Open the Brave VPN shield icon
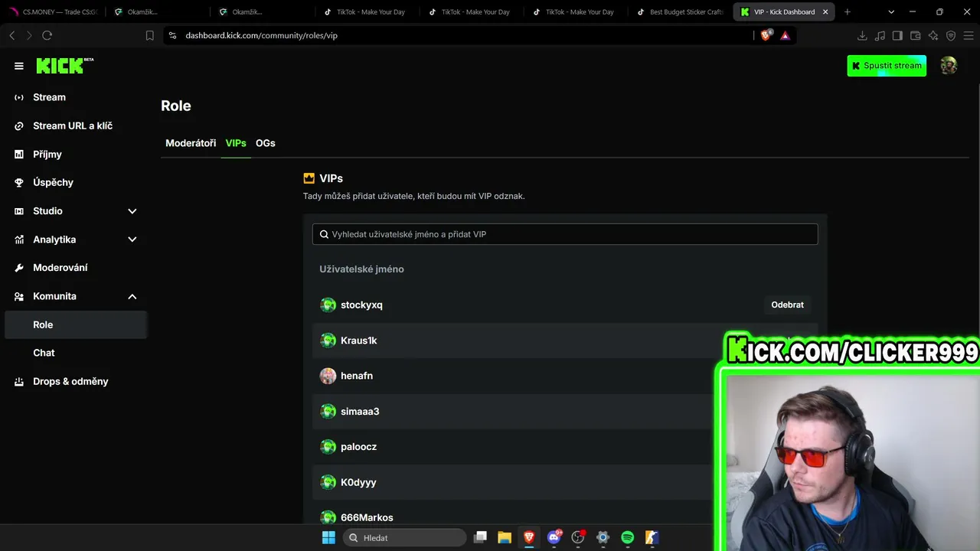This screenshot has height=551, width=980. pyautogui.click(x=951, y=36)
